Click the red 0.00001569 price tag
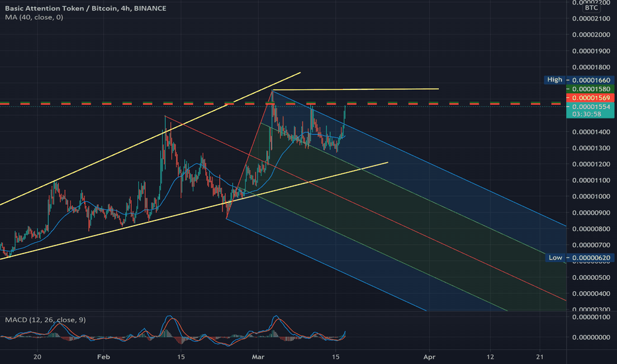 pyautogui.click(x=591, y=97)
